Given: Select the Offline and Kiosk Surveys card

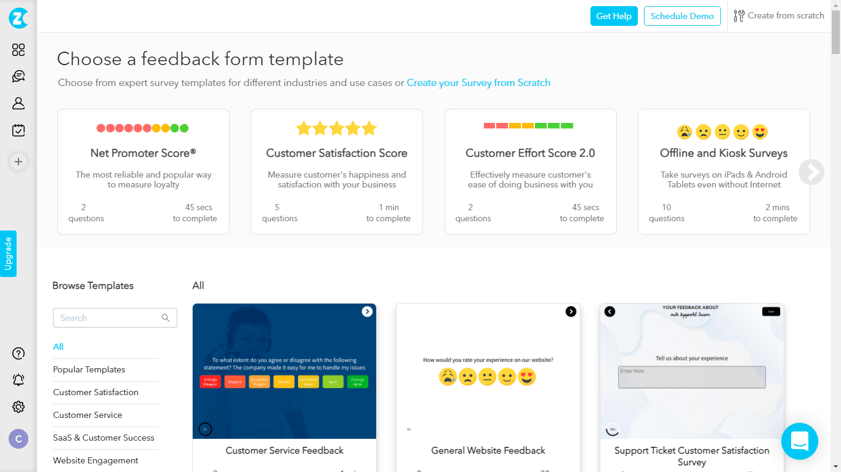Looking at the screenshot, I should (724, 172).
